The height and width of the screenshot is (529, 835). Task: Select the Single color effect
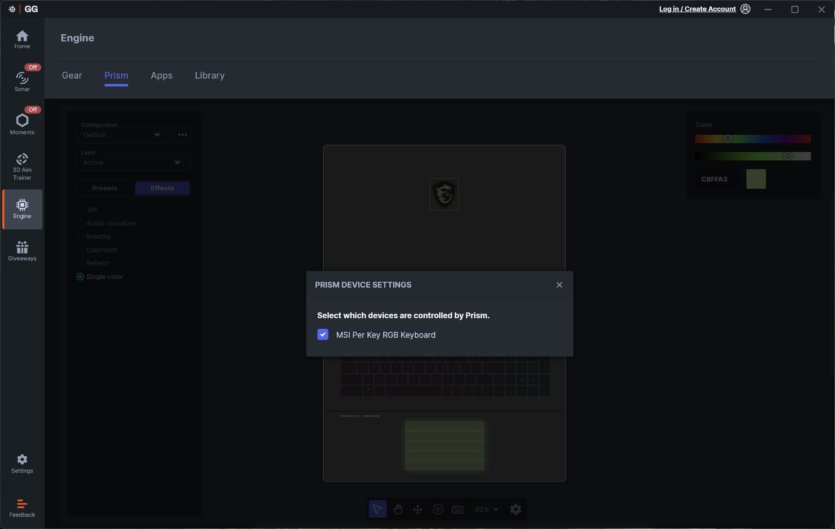pos(80,276)
